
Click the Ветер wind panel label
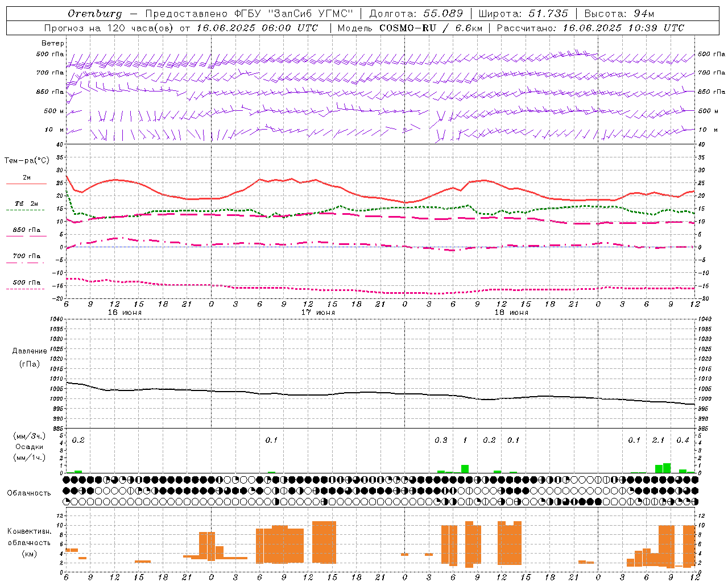point(53,43)
